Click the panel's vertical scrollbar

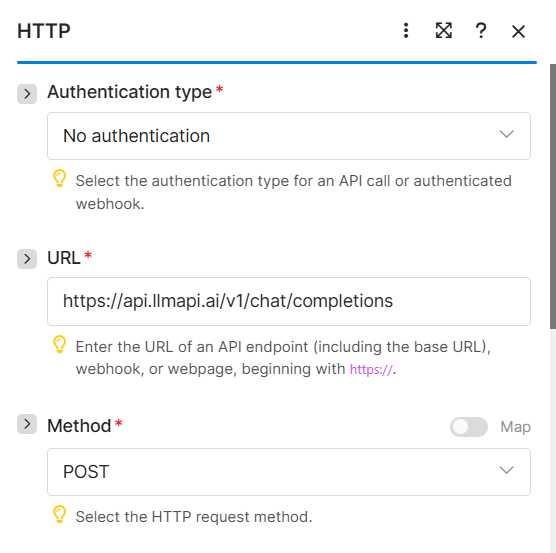pyautogui.click(x=553, y=197)
